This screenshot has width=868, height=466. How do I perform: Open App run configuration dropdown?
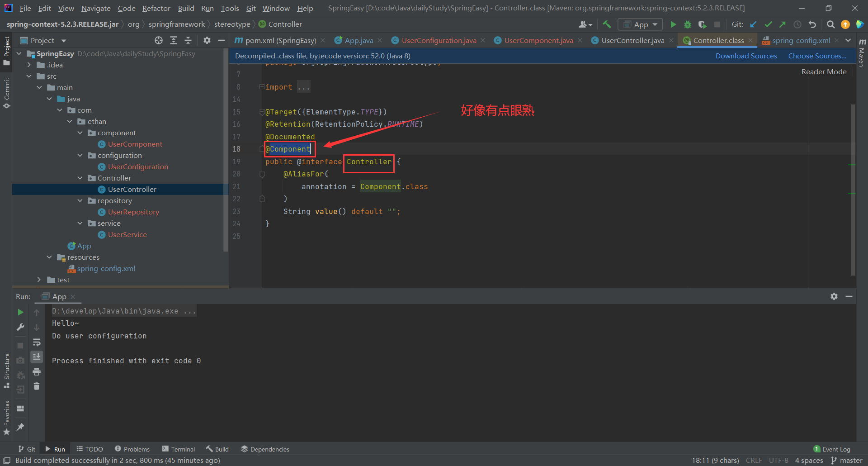pyautogui.click(x=640, y=24)
